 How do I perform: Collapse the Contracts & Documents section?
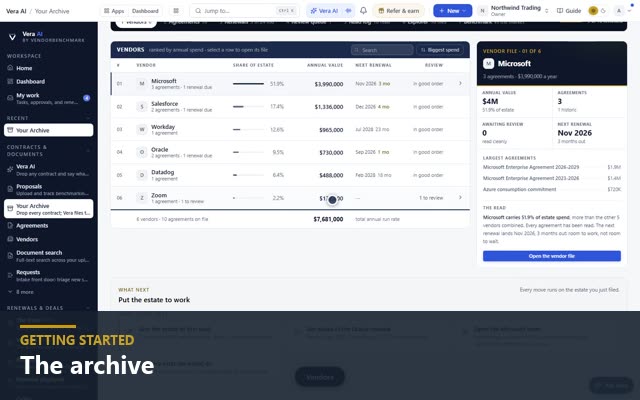[x=87, y=151]
